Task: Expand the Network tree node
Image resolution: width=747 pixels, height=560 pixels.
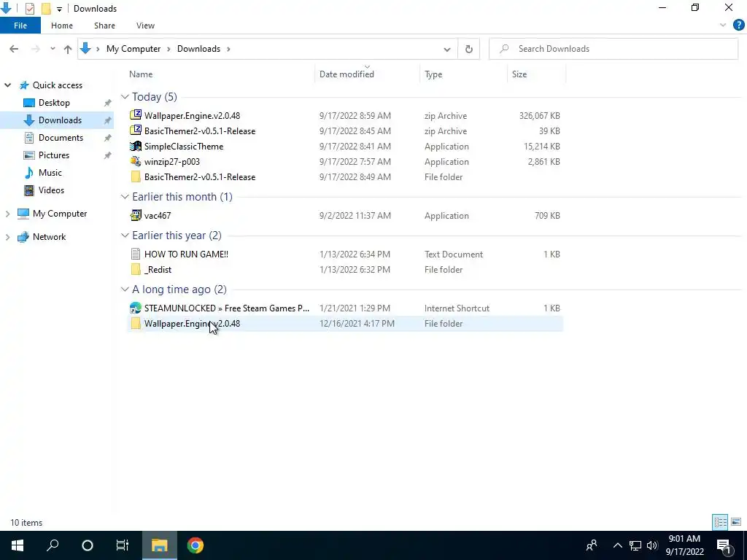Action: [x=7, y=237]
